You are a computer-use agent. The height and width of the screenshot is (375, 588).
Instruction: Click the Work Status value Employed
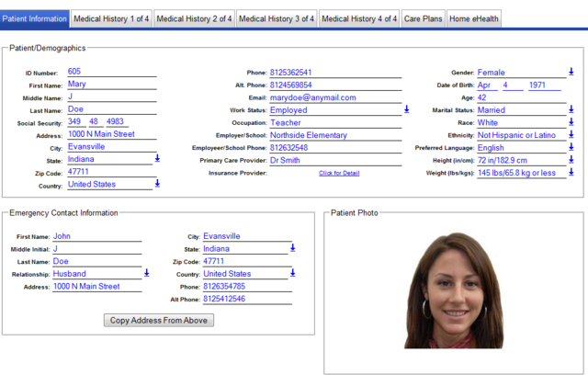(288, 110)
